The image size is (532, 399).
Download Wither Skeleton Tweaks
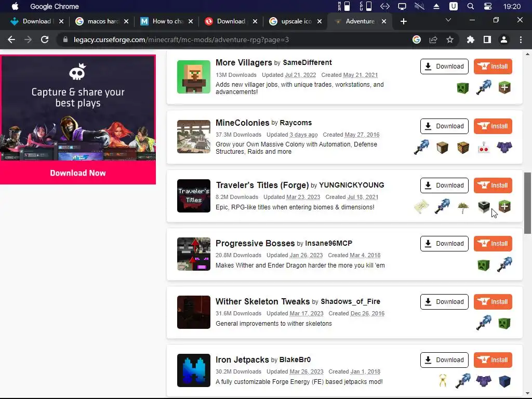click(x=444, y=302)
